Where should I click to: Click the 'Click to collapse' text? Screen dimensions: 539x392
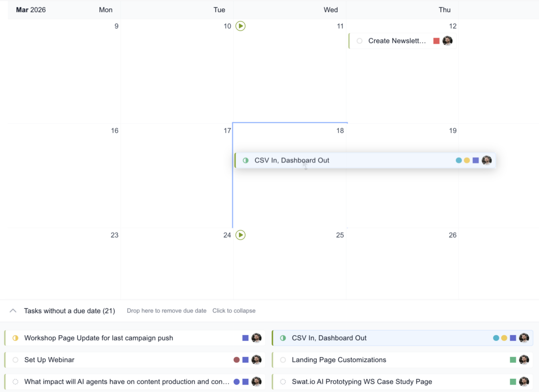coord(234,311)
